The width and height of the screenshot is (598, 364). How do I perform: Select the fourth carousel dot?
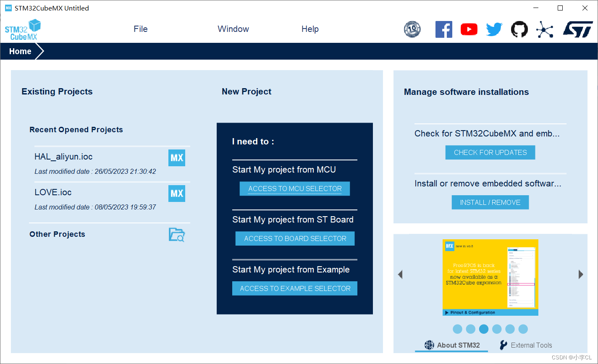click(497, 329)
